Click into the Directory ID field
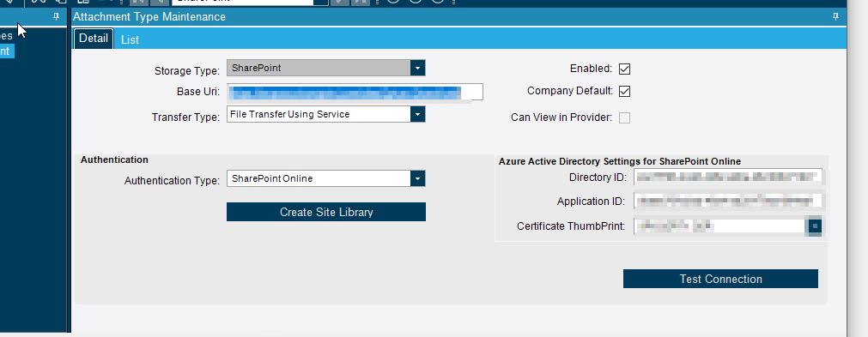The image size is (868, 337). (728, 178)
